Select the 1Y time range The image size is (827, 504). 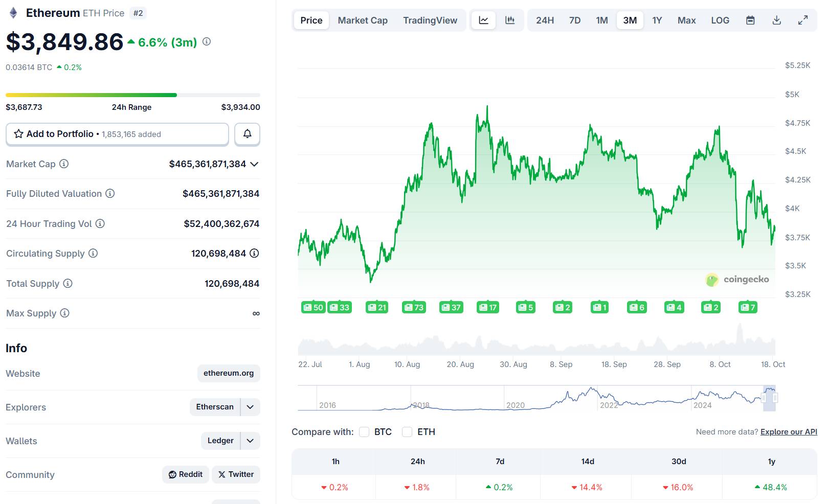pyautogui.click(x=657, y=20)
